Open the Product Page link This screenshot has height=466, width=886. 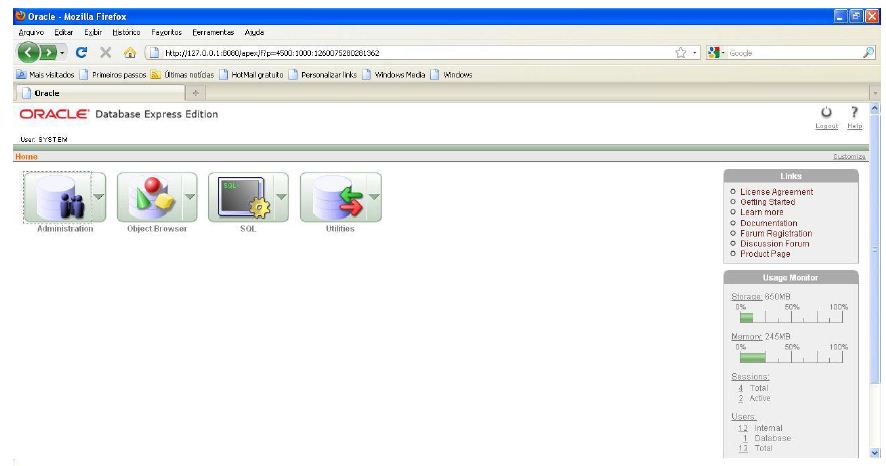tap(765, 254)
